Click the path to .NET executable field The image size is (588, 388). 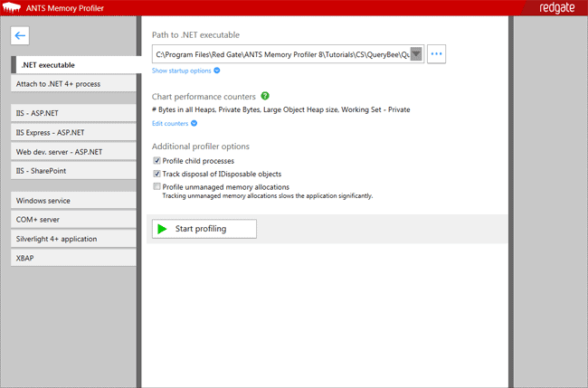[x=280, y=54]
